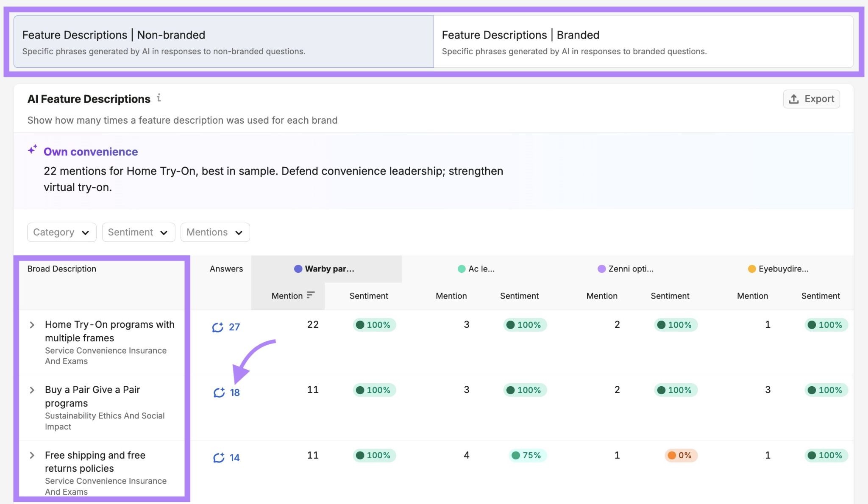Click Eyebuydirect mention value 3 in Buy a Pair row

(768, 390)
